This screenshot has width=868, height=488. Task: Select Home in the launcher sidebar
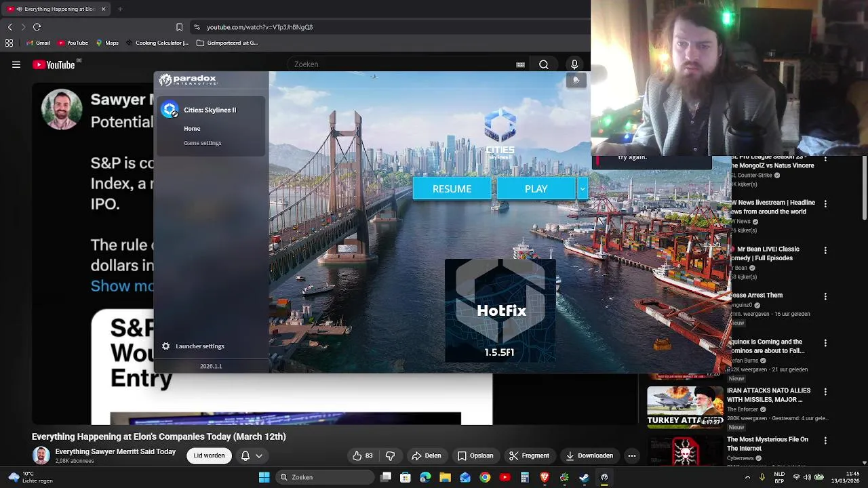192,129
